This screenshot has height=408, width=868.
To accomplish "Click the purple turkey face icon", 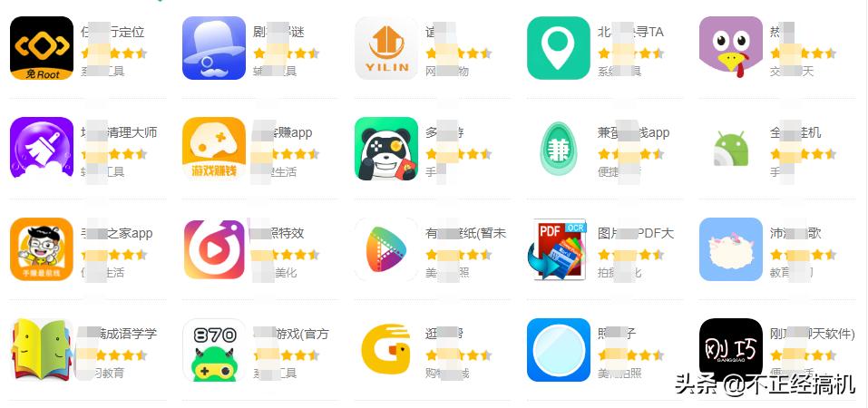I will (x=731, y=48).
